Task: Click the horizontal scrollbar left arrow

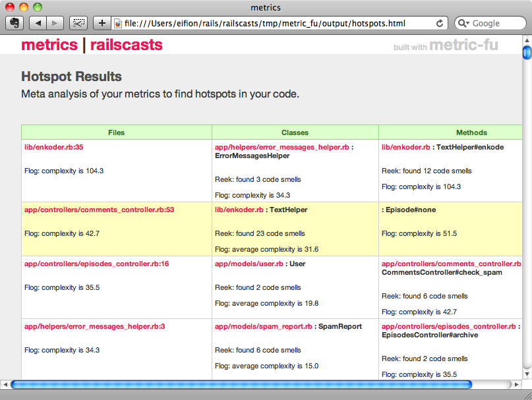Action: point(5,384)
